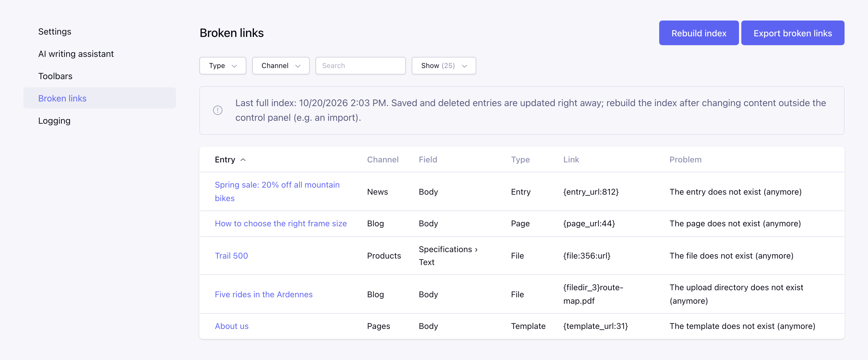Click the {entry_url:812} link value
This screenshot has width=868, height=360.
click(x=591, y=192)
